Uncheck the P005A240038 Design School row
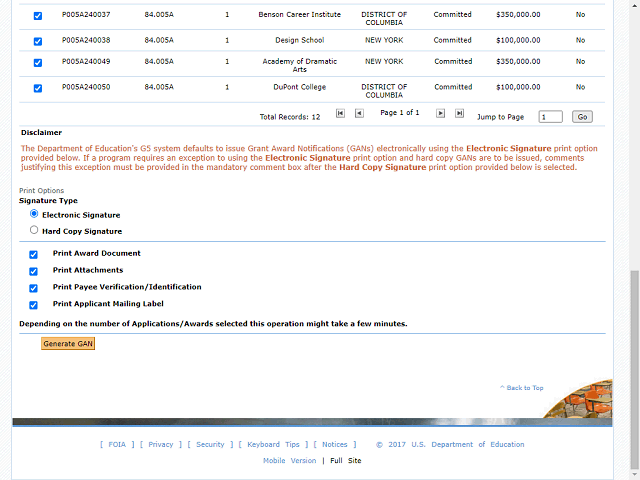 (x=38, y=42)
